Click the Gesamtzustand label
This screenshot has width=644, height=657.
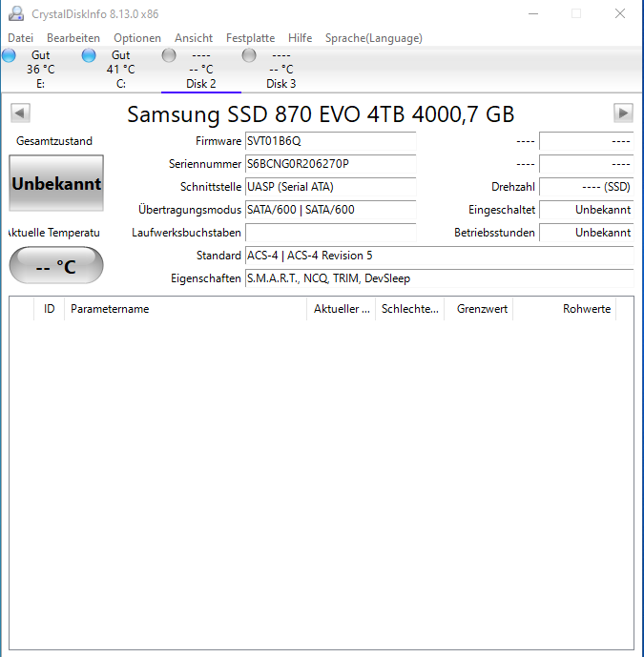click(54, 141)
